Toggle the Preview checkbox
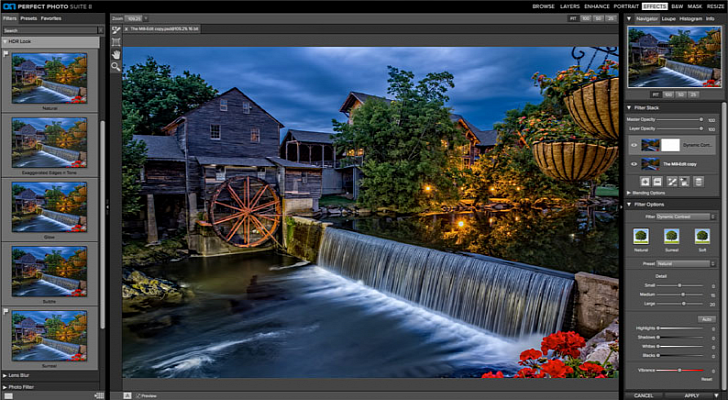Screen dimensions: 728x400 pyautogui.click(x=138, y=396)
